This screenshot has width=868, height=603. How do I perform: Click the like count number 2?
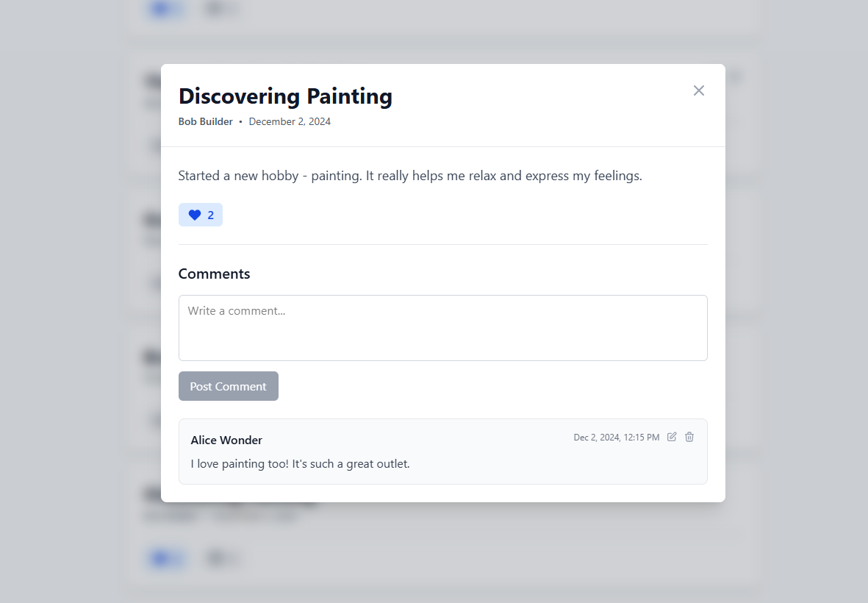pos(211,215)
